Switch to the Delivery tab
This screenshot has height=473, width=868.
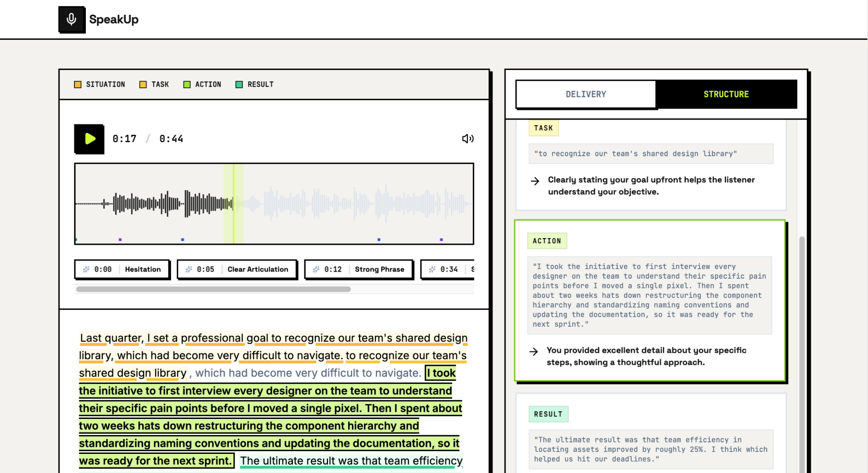(586, 94)
